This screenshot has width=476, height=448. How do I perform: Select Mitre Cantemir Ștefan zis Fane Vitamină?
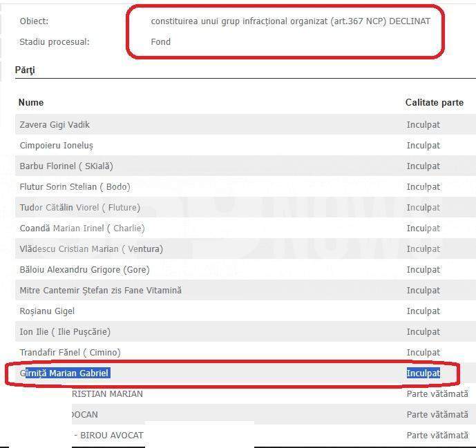pos(100,291)
